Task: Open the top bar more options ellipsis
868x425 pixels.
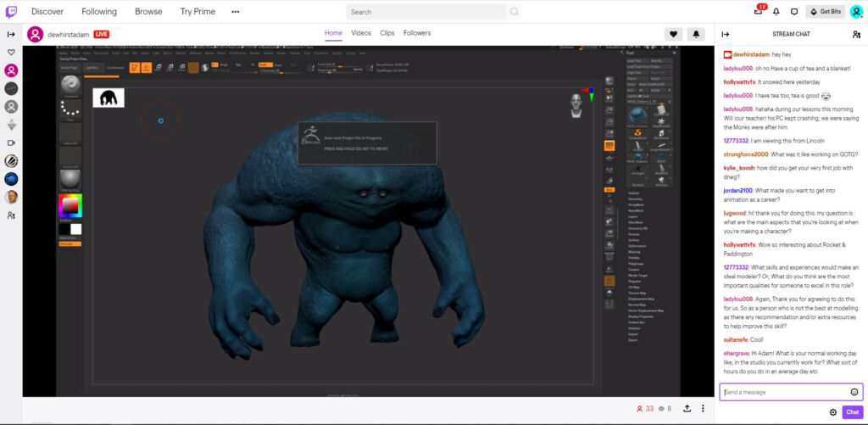Action: click(x=236, y=12)
